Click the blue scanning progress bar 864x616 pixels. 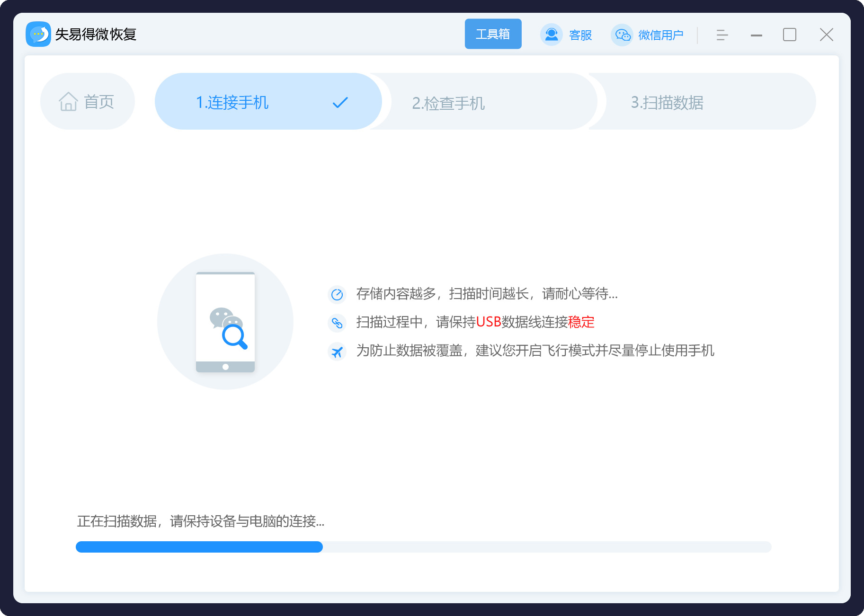pyautogui.click(x=199, y=547)
